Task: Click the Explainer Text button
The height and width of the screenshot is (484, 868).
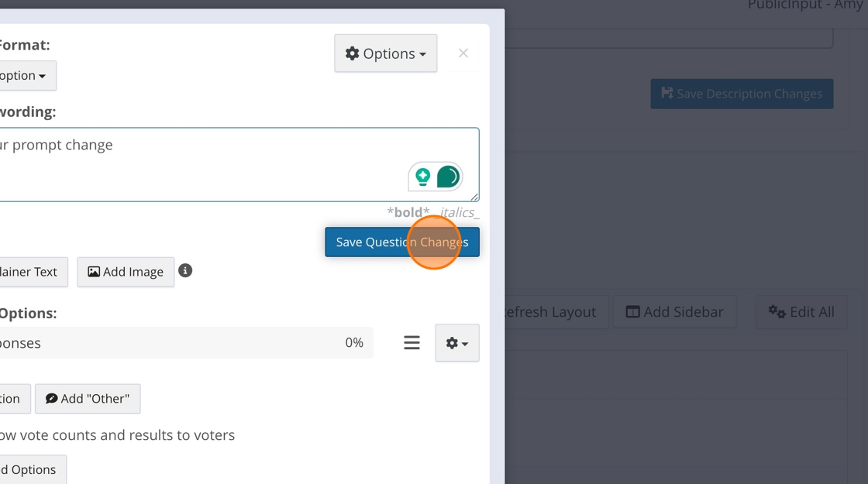Action: [x=31, y=272]
